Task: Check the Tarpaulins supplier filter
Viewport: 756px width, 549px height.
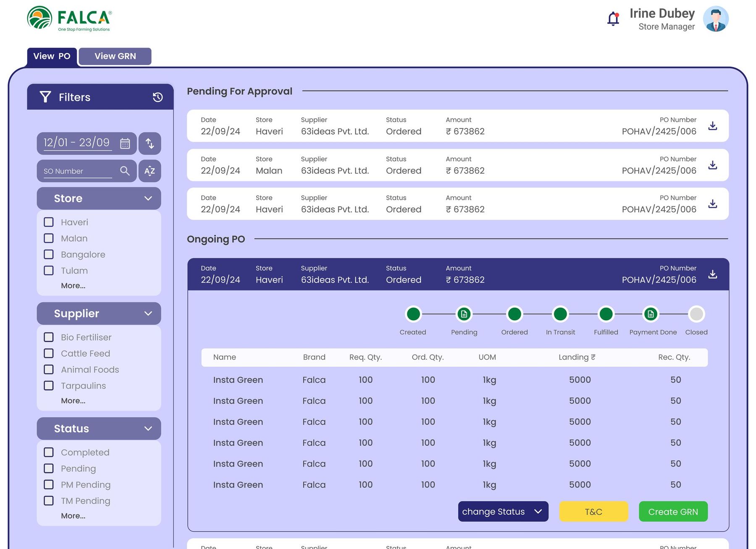Action: [x=49, y=385]
